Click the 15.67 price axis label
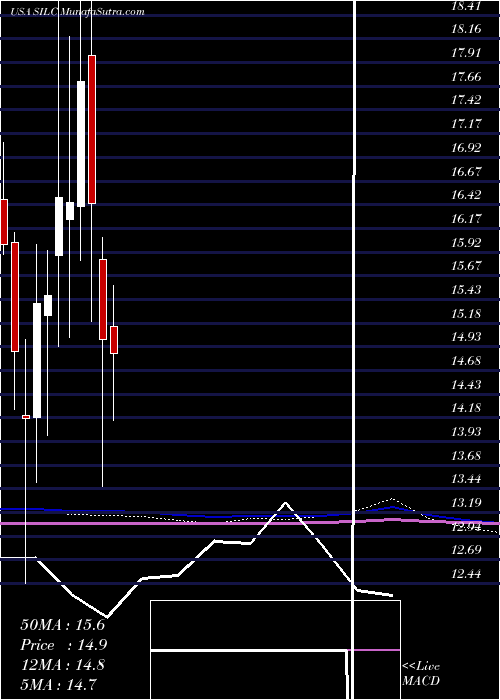The height and width of the screenshot is (700, 500). point(467,266)
